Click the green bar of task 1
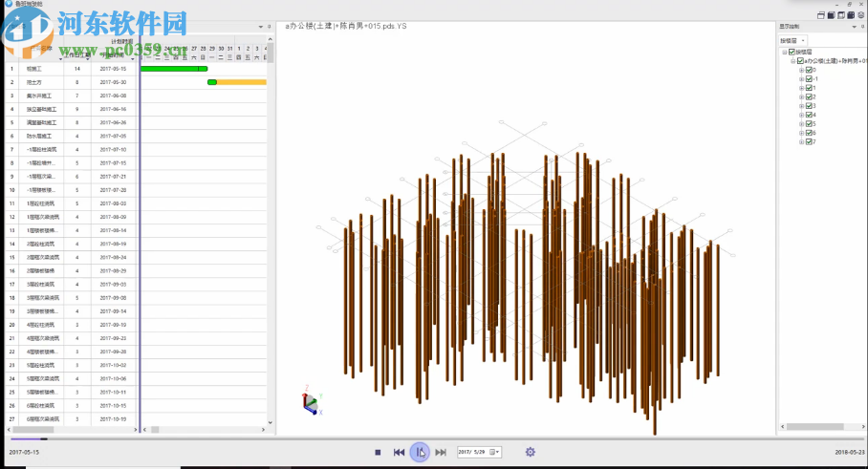 [x=174, y=69]
